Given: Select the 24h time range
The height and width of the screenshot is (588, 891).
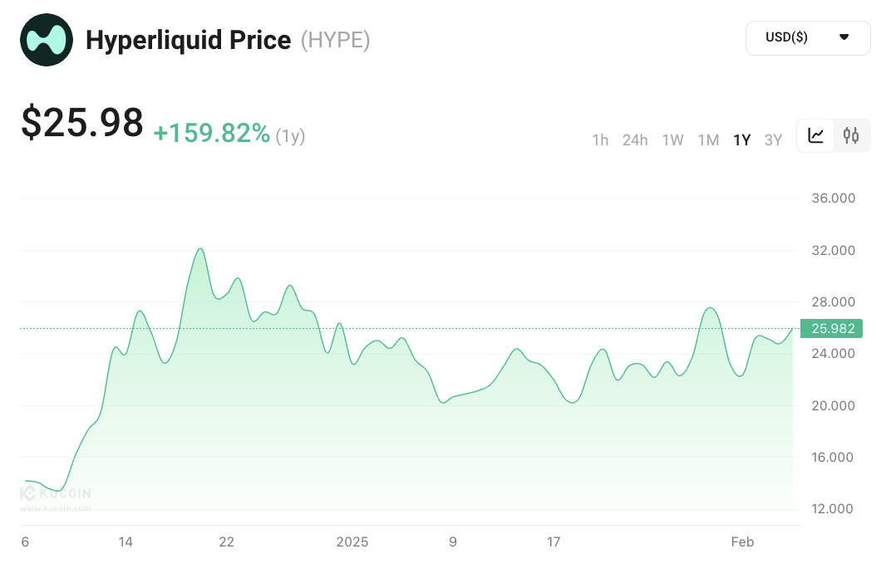Looking at the screenshot, I should tap(635, 140).
